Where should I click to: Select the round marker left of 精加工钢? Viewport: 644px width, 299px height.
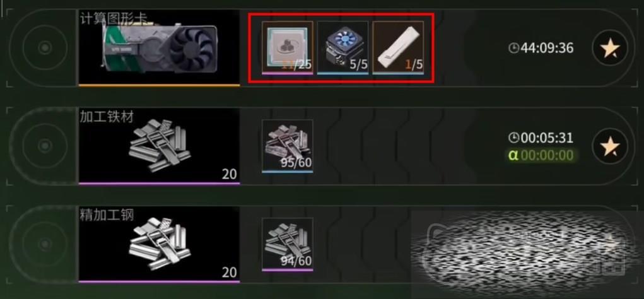tap(44, 244)
